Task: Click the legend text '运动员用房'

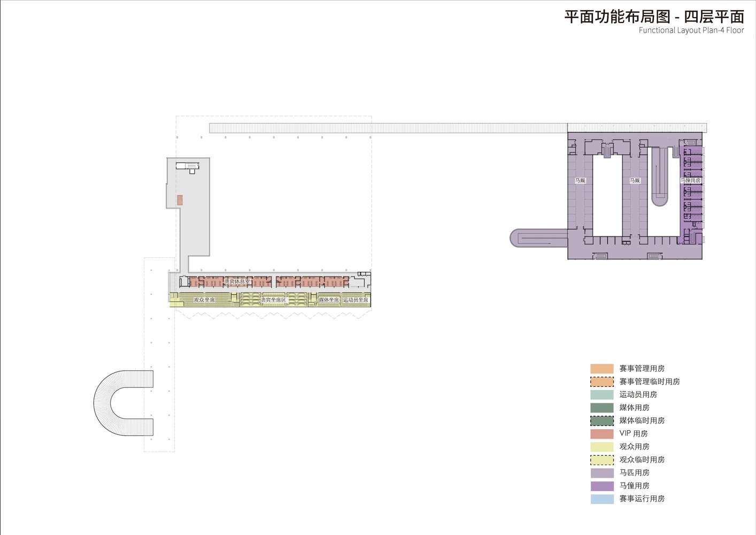Action: (x=638, y=395)
